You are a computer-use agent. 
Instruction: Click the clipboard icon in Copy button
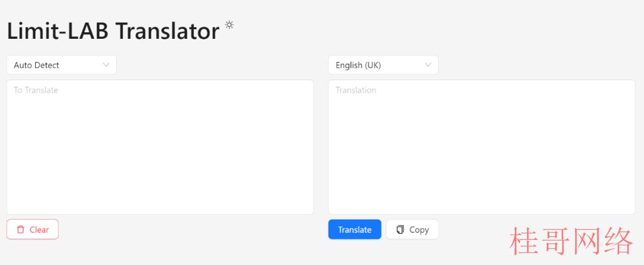tap(400, 230)
